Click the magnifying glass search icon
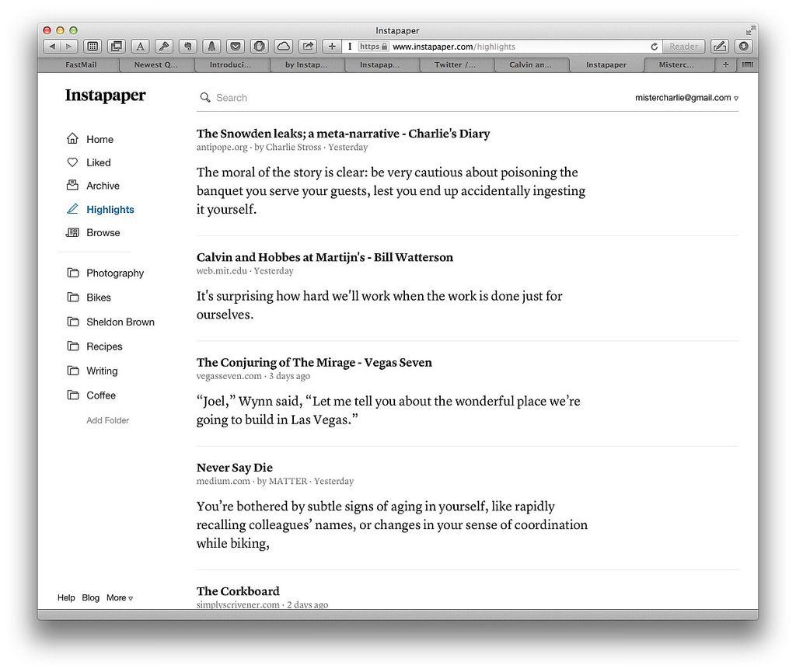The height and width of the screenshot is (672, 796). (205, 98)
